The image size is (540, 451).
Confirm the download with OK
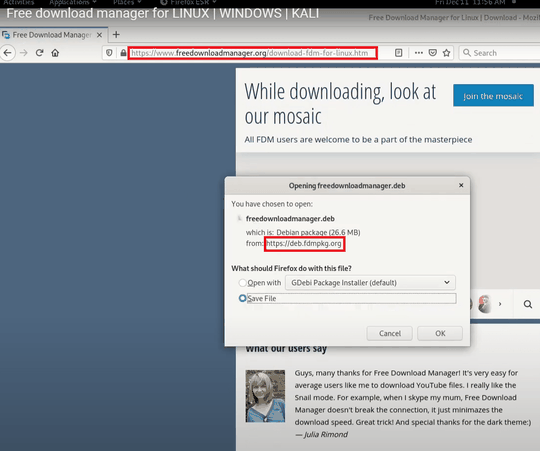coord(440,333)
